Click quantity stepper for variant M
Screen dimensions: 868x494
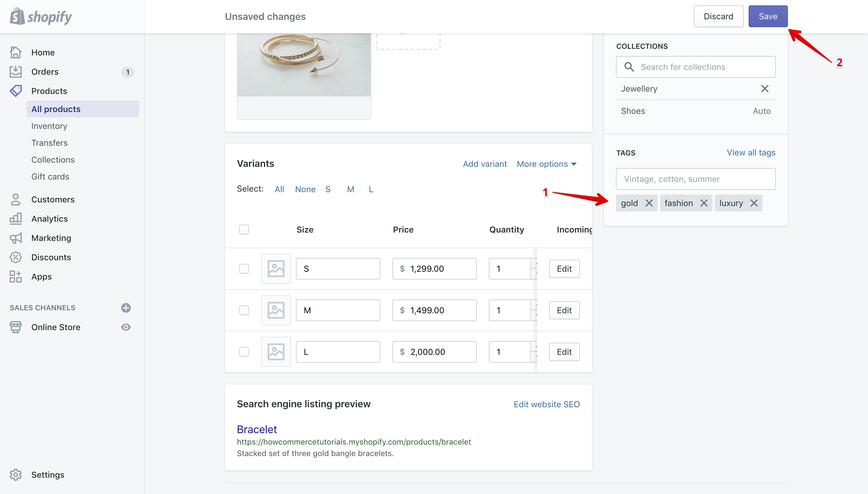[534, 310]
